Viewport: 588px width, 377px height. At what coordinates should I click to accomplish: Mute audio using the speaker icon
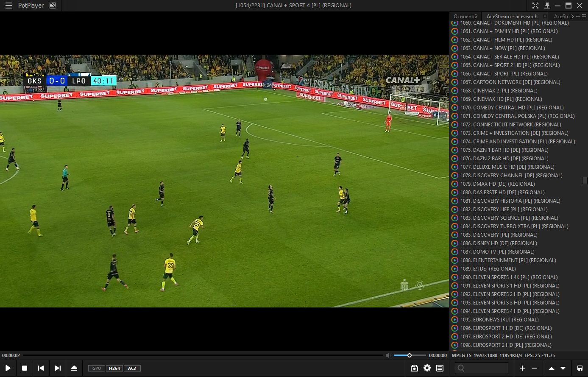[x=388, y=355]
